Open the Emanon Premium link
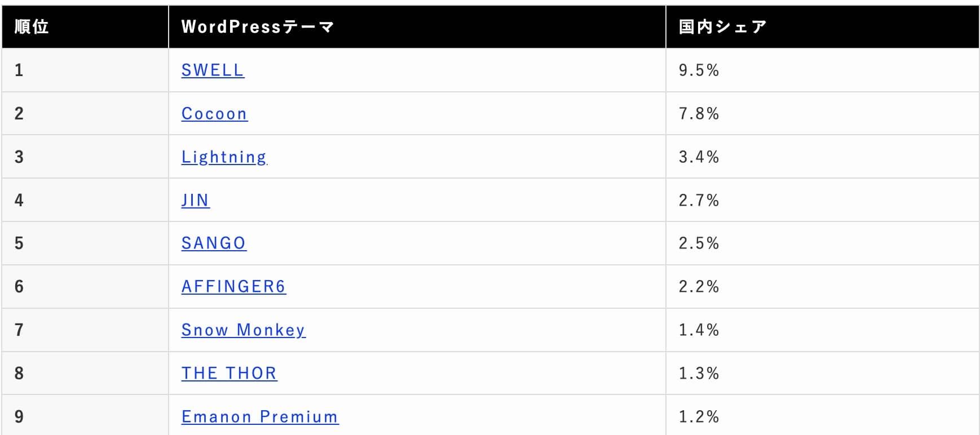 pyautogui.click(x=259, y=416)
